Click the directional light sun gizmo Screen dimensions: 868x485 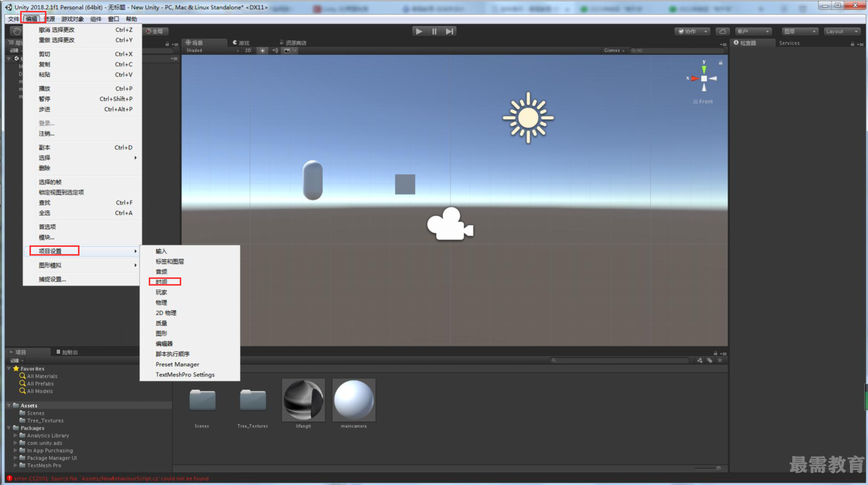click(x=528, y=118)
